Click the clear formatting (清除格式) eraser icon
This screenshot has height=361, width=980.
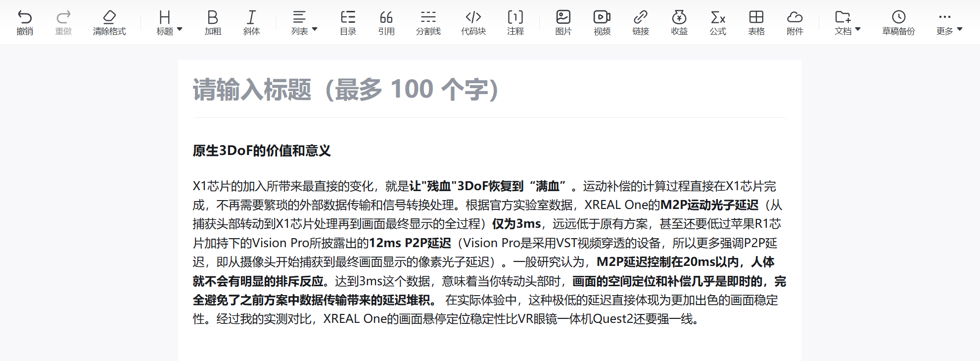109,18
